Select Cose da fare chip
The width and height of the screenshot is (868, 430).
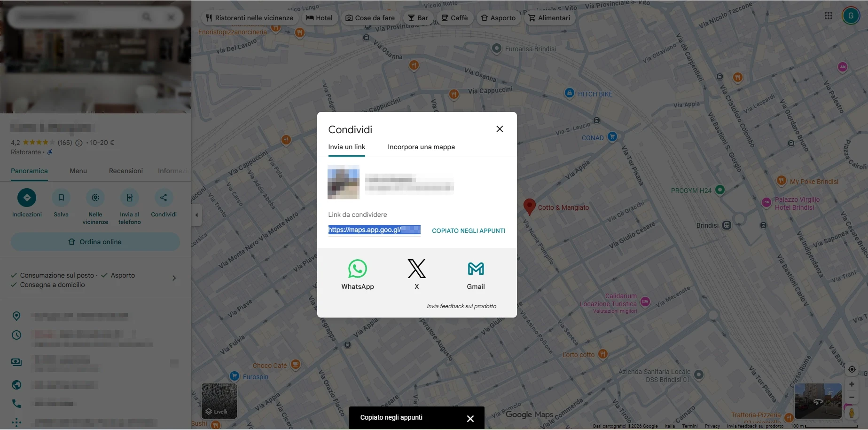(x=370, y=18)
